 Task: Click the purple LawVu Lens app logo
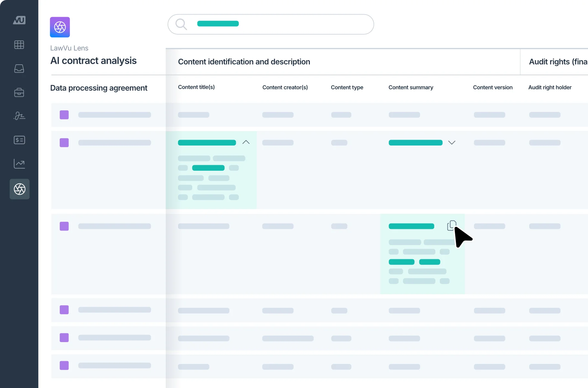pyautogui.click(x=60, y=27)
